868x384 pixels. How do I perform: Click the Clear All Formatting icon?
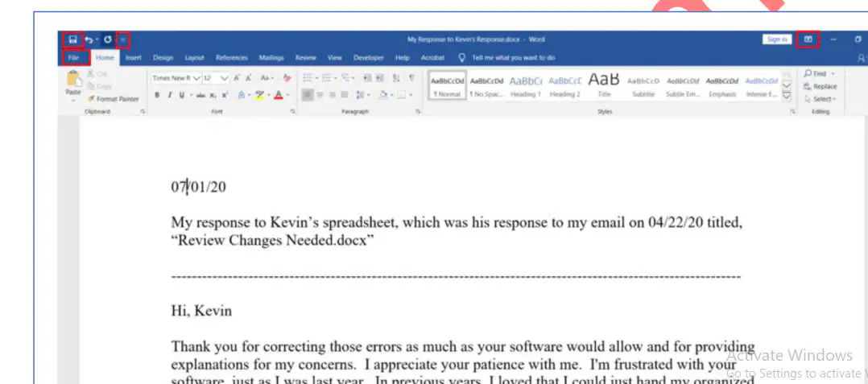(287, 79)
